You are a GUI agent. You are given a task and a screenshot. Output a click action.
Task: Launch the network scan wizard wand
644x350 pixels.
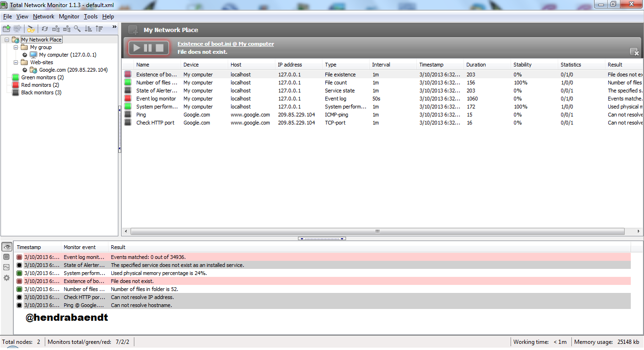pos(30,29)
